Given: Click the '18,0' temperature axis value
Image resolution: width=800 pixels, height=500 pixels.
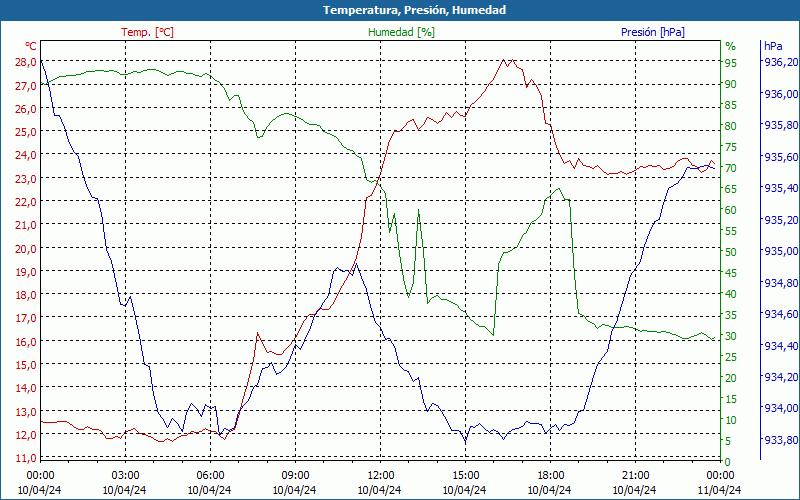Looking at the screenshot, I should [26, 295].
